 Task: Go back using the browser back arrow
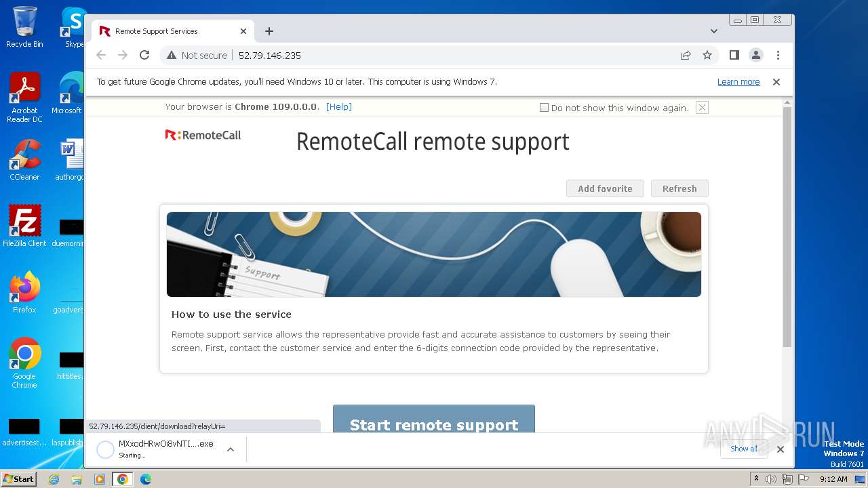101,56
